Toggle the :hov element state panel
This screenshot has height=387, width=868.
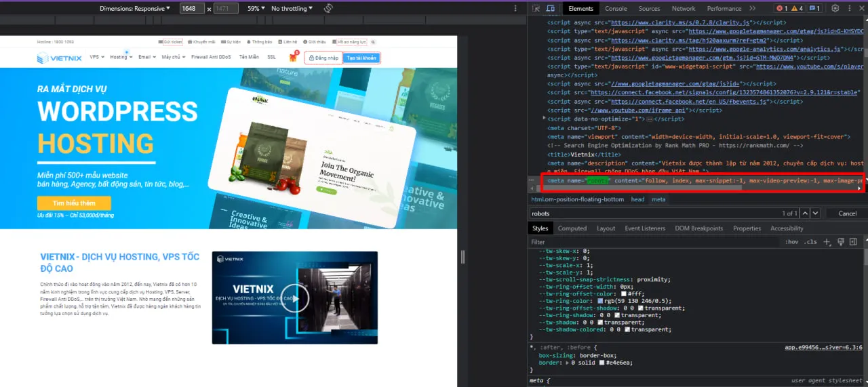pyautogui.click(x=791, y=242)
